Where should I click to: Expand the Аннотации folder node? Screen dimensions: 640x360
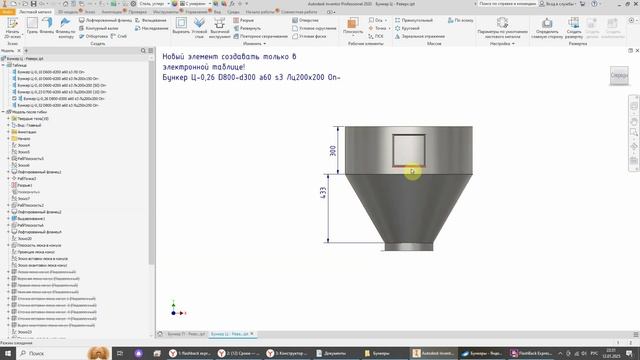coord(9,132)
